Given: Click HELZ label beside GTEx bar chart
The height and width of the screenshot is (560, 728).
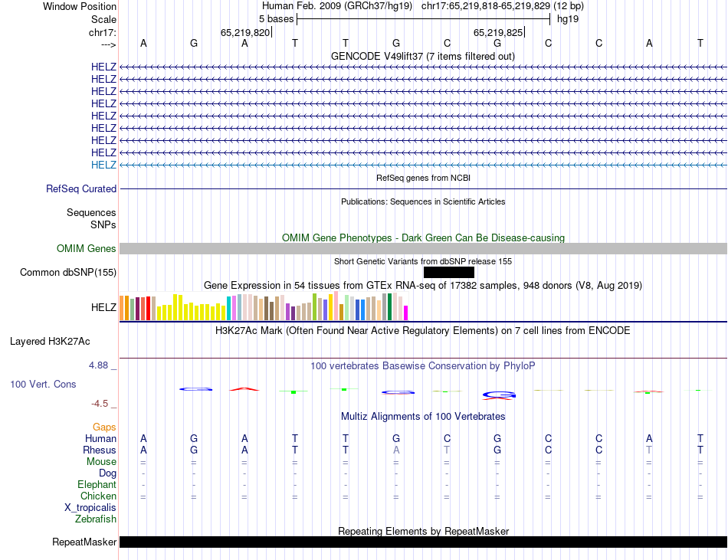Looking at the screenshot, I should (103, 307).
